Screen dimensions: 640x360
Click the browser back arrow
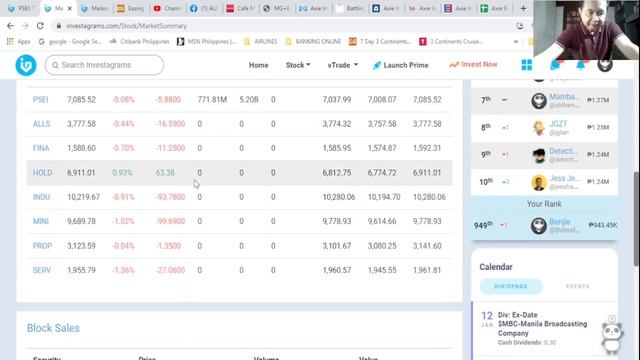pos(10,26)
